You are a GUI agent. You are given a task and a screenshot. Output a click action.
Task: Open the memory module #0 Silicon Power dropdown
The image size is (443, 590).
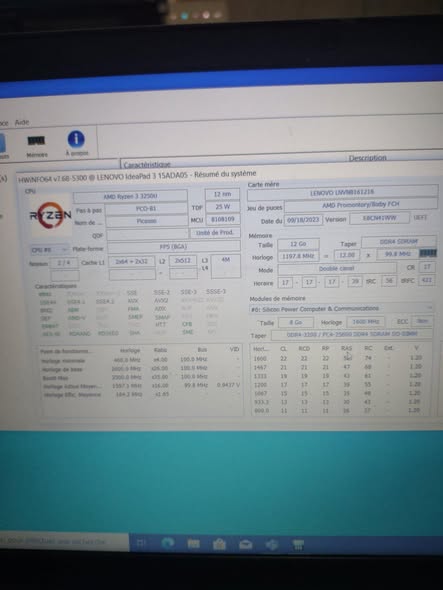[x=341, y=309]
